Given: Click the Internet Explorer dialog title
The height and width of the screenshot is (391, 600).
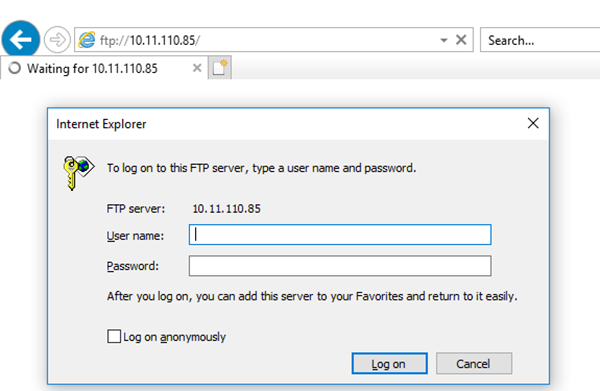Looking at the screenshot, I should [x=101, y=124].
